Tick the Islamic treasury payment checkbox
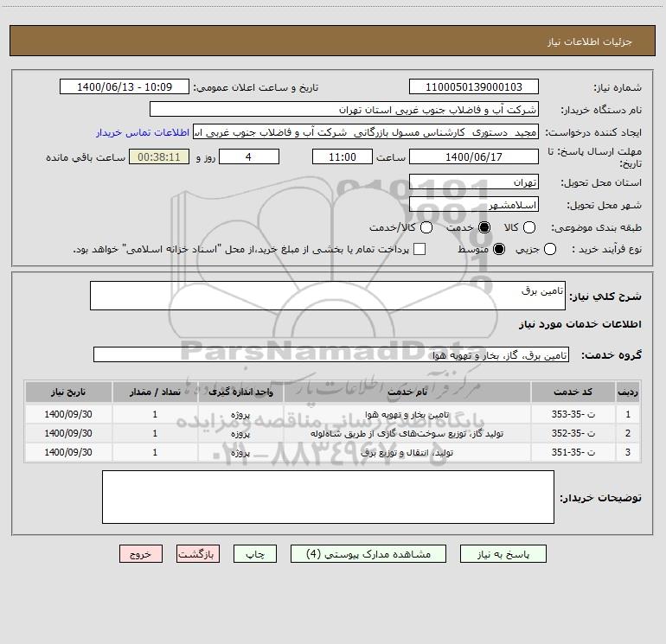The height and width of the screenshot is (644, 666). coord(419,249)
